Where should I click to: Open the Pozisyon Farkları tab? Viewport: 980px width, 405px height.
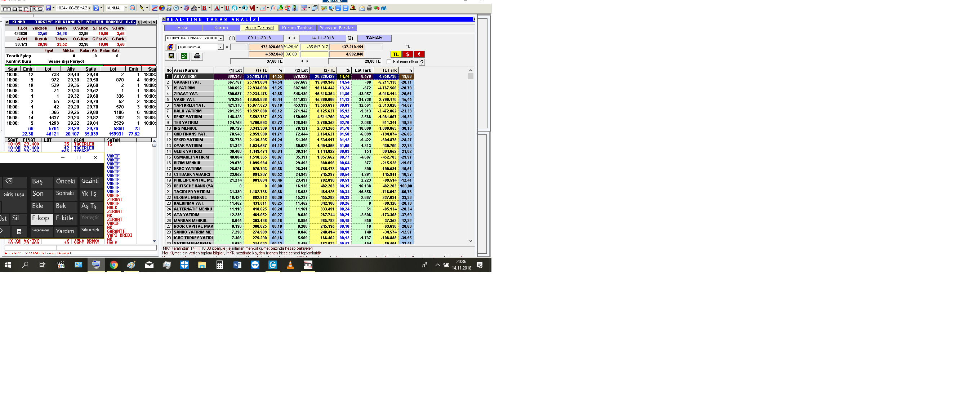pos(337,28)
